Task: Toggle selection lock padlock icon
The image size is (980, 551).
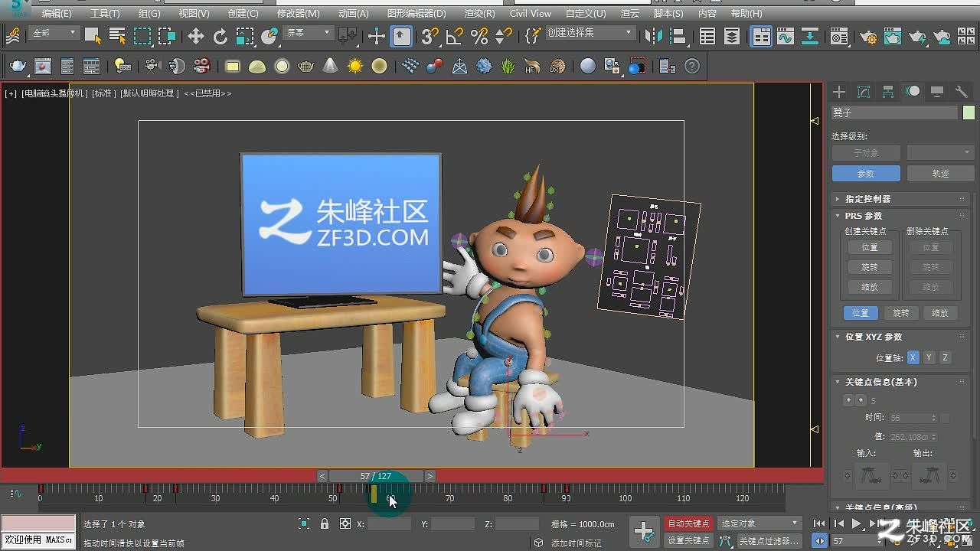Action: click(x=325, y=523)
